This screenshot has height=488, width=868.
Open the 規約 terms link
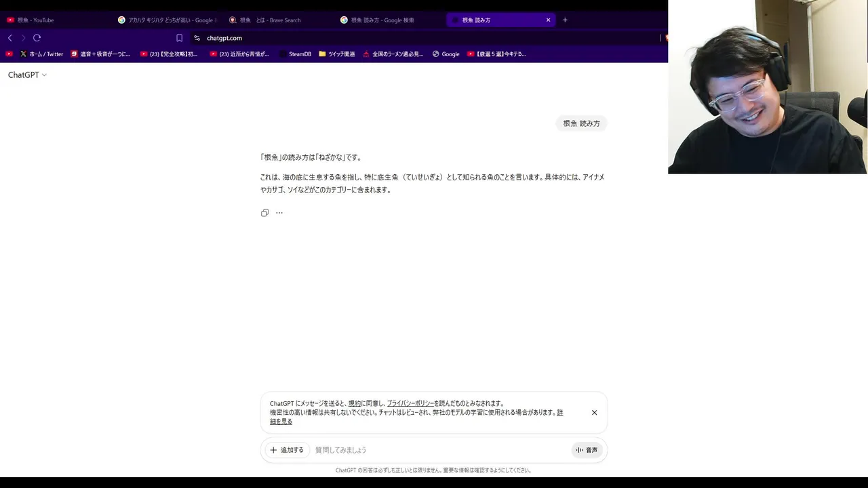click(355, 403)
